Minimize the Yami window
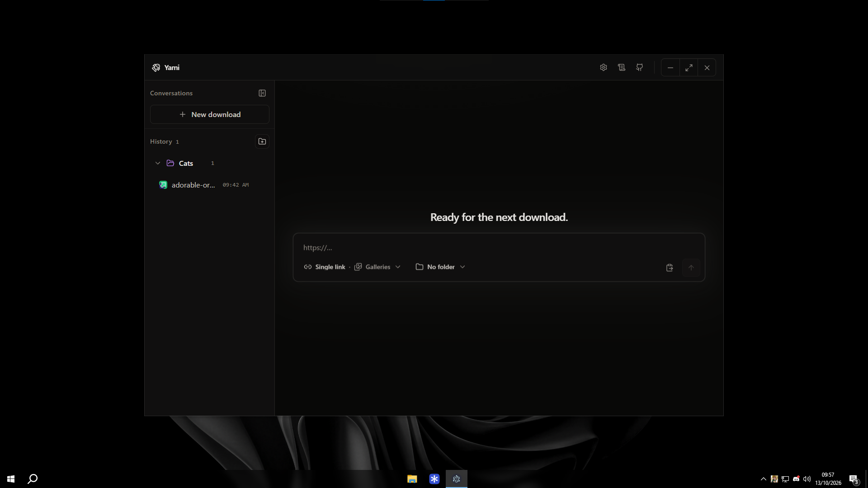This screenshot has height=488, width=868. (x=670, y=68)
